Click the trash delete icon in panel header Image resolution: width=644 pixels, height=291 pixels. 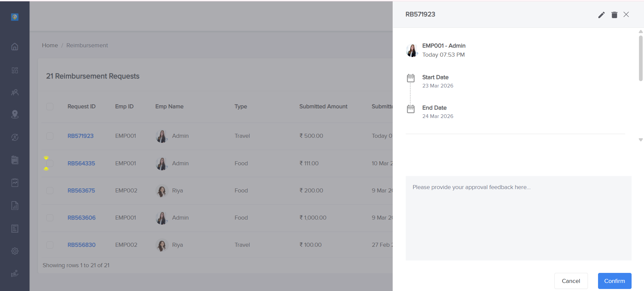point(614,15)
